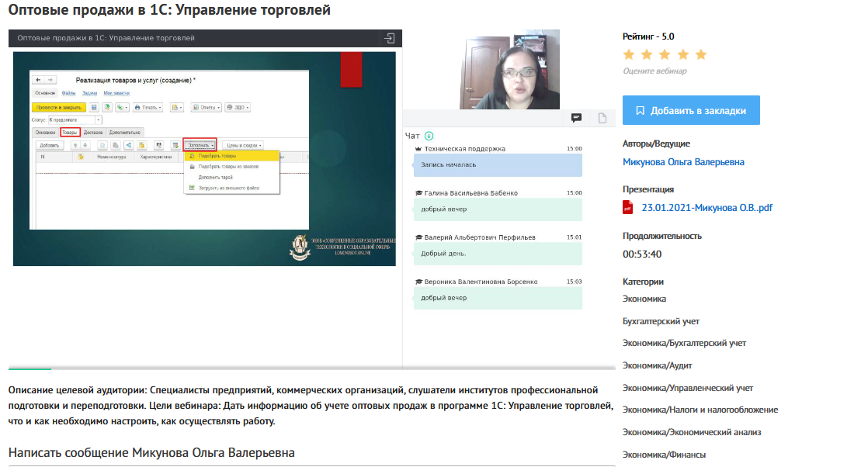Open the Экономика/Аудит category
The height and width of the screenshot is (467, 868).
657,365
